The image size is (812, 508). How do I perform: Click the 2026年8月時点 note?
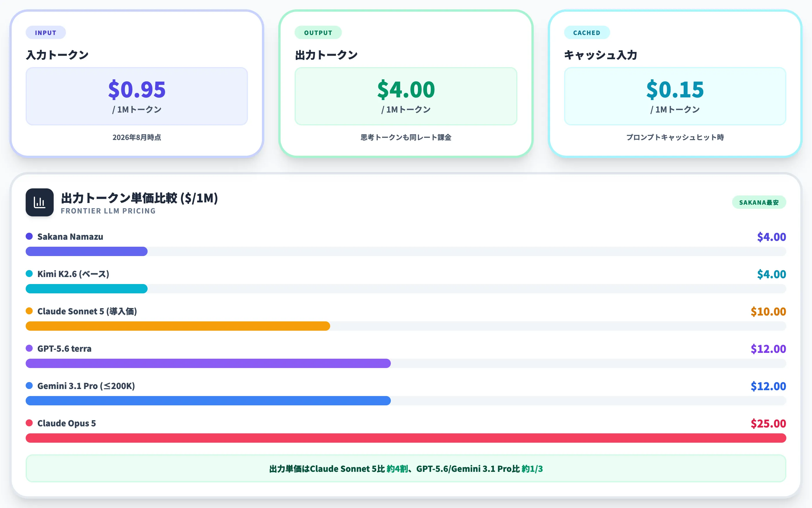[137, 137]
